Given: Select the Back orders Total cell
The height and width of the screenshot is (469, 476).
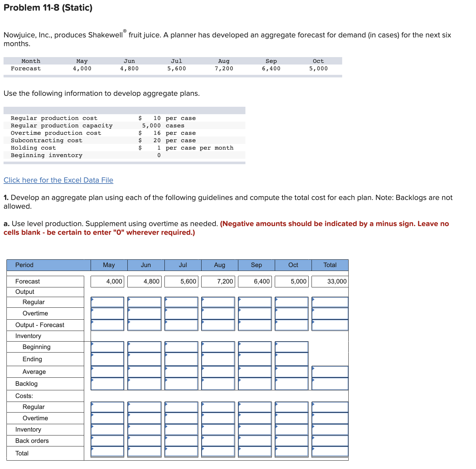Looking at the screenshot, I should click(x=330, y=441).
